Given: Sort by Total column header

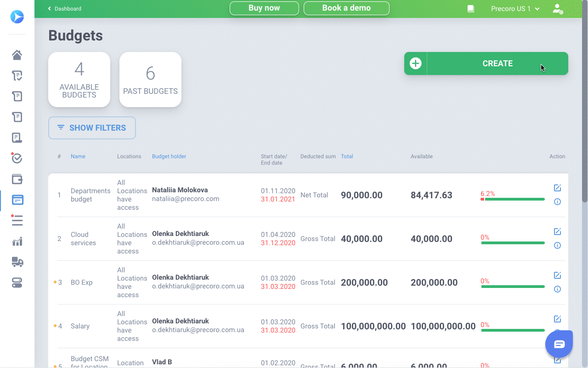Looking at the screenshot, I should tap(347, 156).
